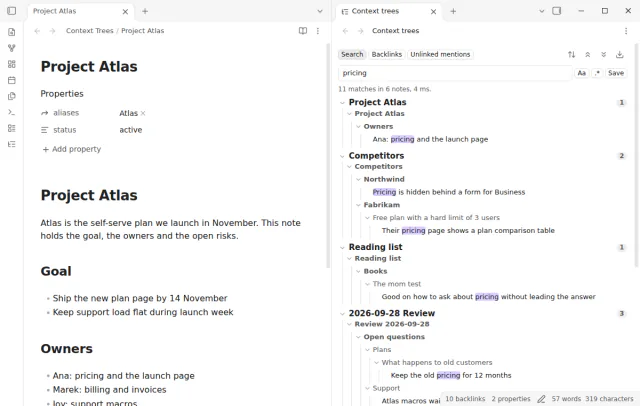The width and height of the screenshot is (640, 406).
Task: Open more options for Context trees pane
Action: point(626,31)
